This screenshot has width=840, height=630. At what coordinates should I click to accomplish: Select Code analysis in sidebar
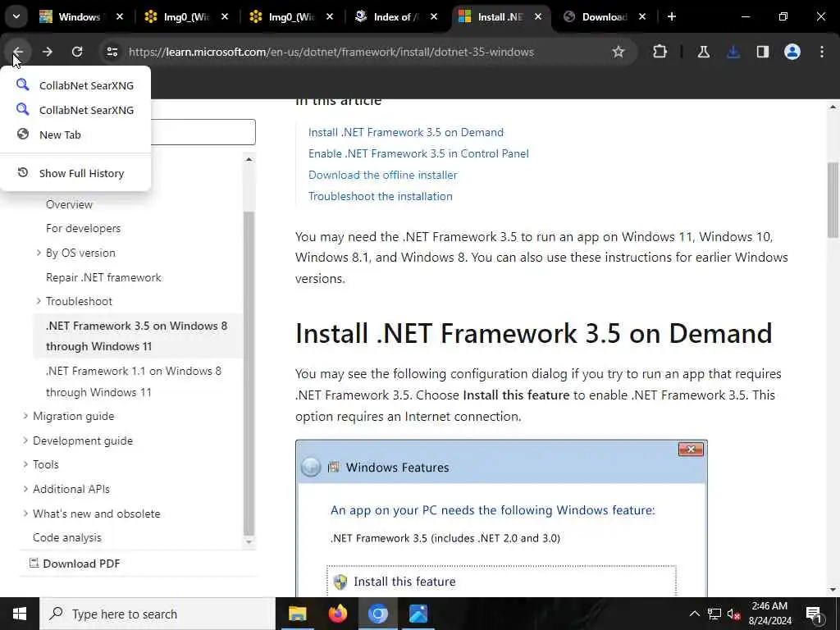[x=67, y=537]
